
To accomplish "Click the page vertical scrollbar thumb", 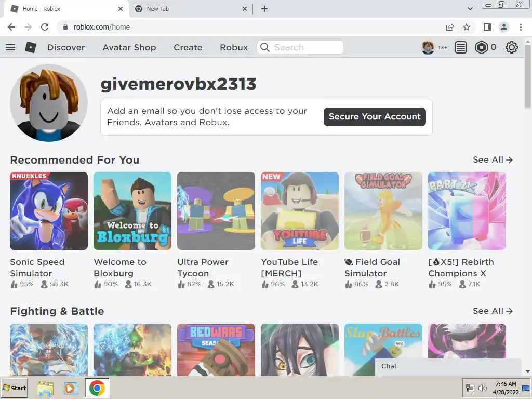I will coord(528,77).
